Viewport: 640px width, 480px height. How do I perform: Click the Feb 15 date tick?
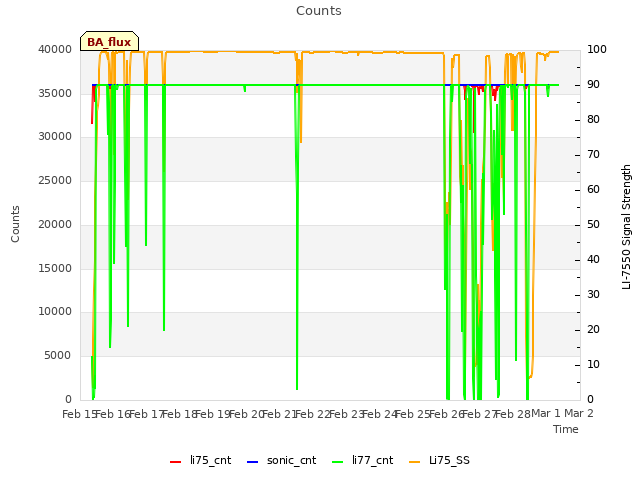coord(80,414)
